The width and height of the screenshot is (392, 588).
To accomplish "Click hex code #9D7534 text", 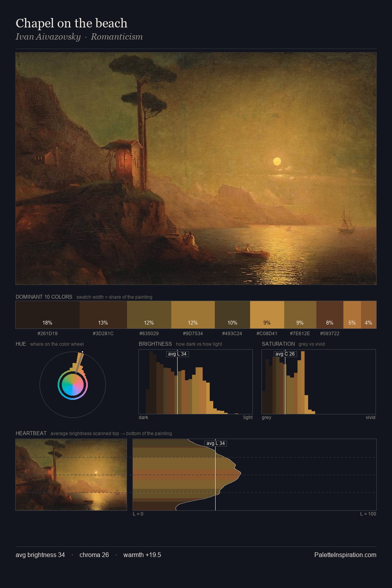I will click(x=193, y=334).
